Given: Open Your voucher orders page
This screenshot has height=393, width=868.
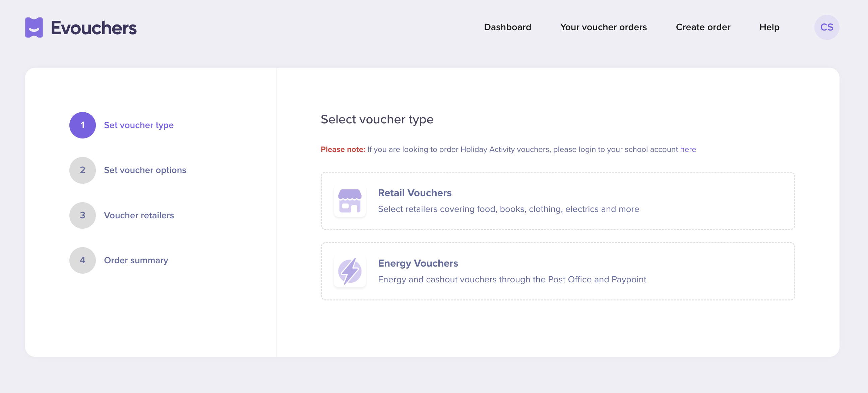Looking at the screenshot, I should (603, 27).
